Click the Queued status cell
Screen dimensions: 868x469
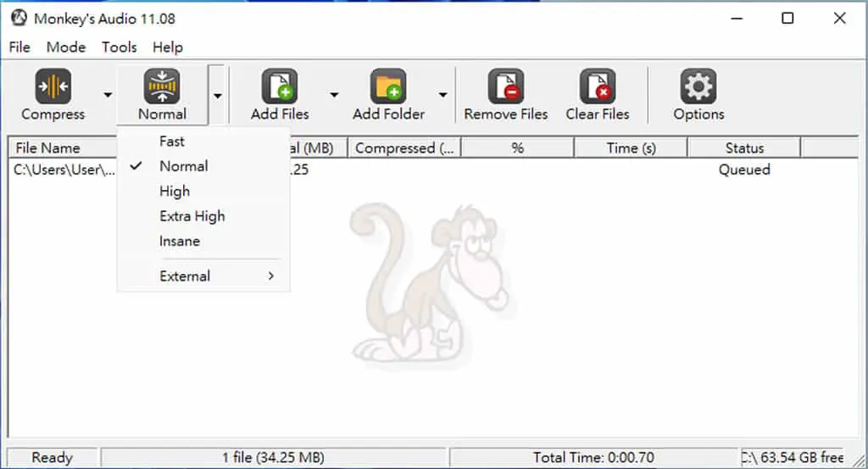(x=744, y=170)
